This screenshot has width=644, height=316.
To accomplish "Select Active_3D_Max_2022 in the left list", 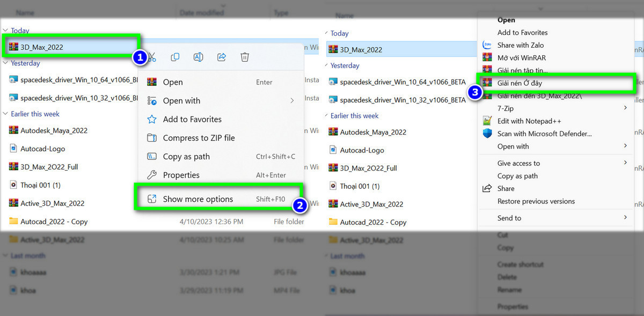I will tap(52, 203).
